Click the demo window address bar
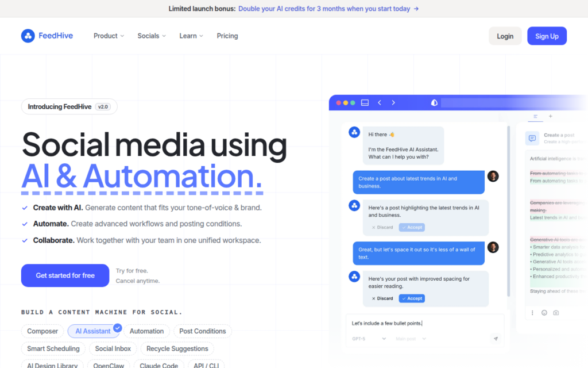The image size is (588, 368). click(x=514, y=102)
